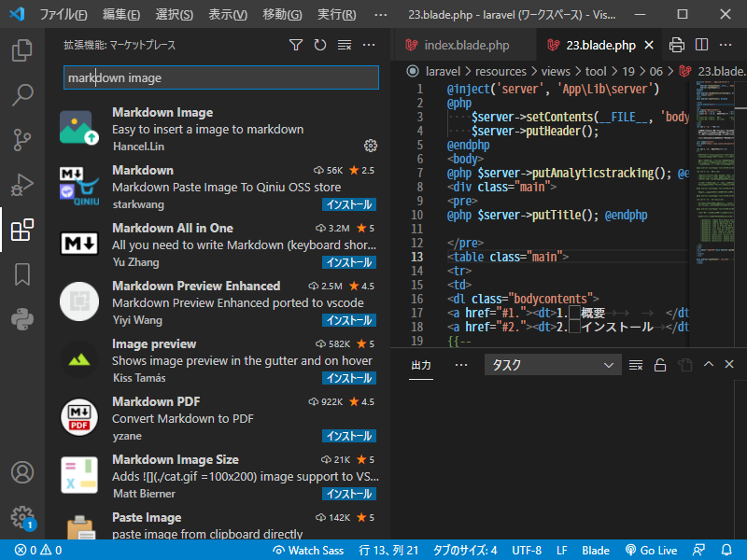Open the Blade language mode selector
The height and width of the screenshot is (560, 747).
[x=596, y=551]
